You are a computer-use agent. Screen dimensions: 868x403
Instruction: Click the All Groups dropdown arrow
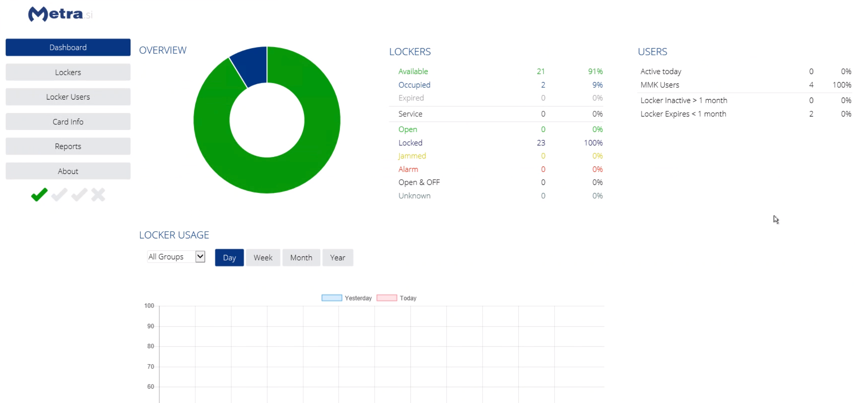coord(200,257)
